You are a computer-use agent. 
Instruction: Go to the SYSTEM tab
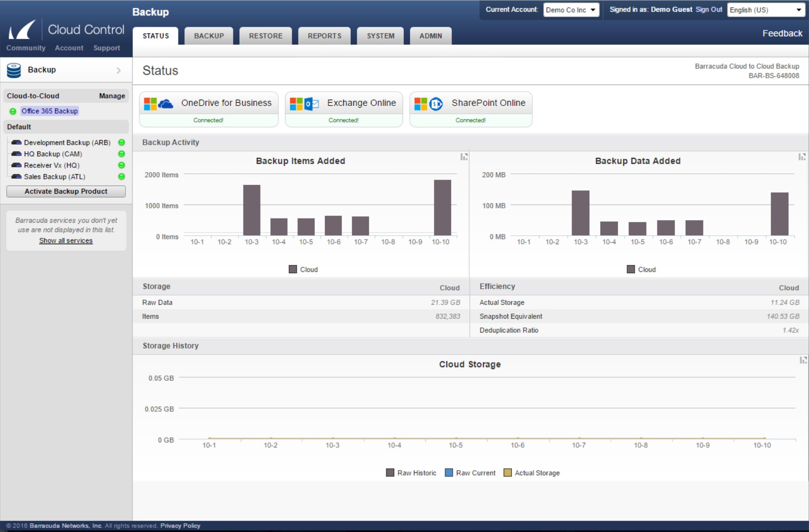pos(381,36)
